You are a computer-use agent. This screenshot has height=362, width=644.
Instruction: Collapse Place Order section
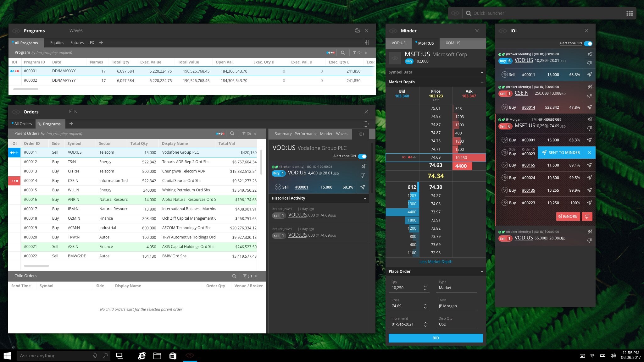(x=482, y=271)
